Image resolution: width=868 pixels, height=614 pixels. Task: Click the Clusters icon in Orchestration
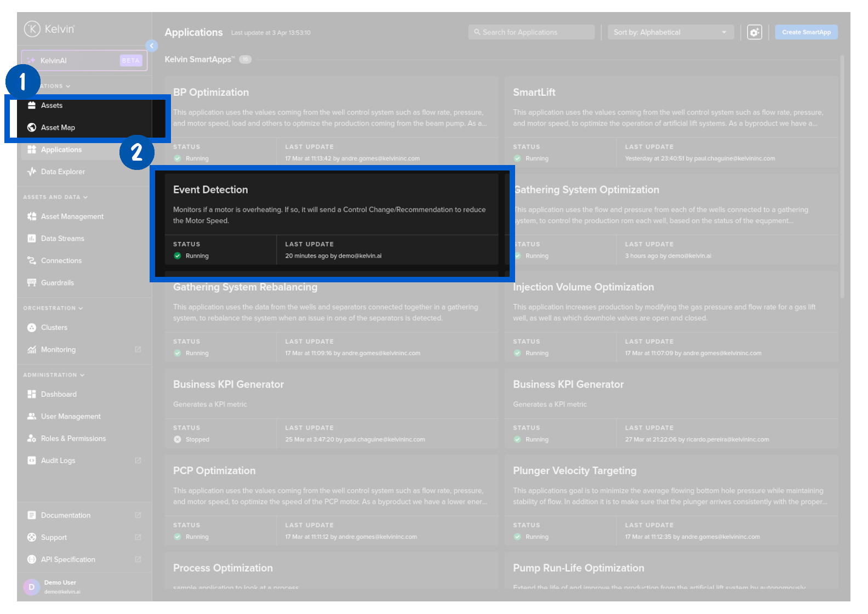click(x=32, y=328)
